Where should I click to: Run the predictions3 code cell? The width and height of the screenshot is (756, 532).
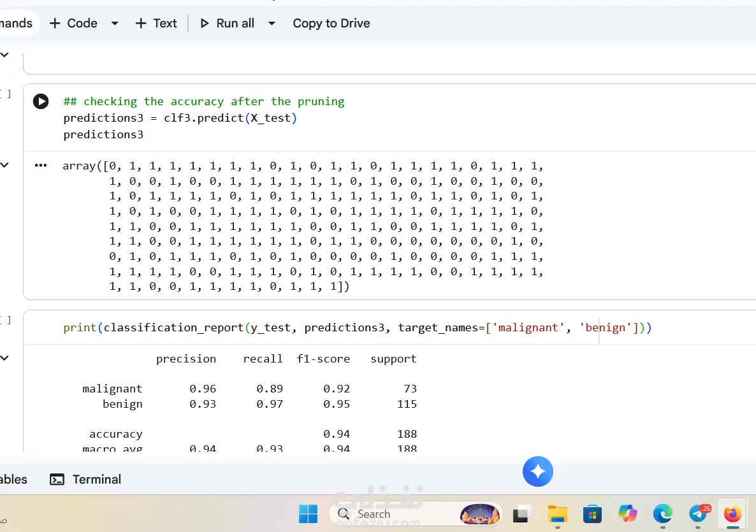coord(41,101)
